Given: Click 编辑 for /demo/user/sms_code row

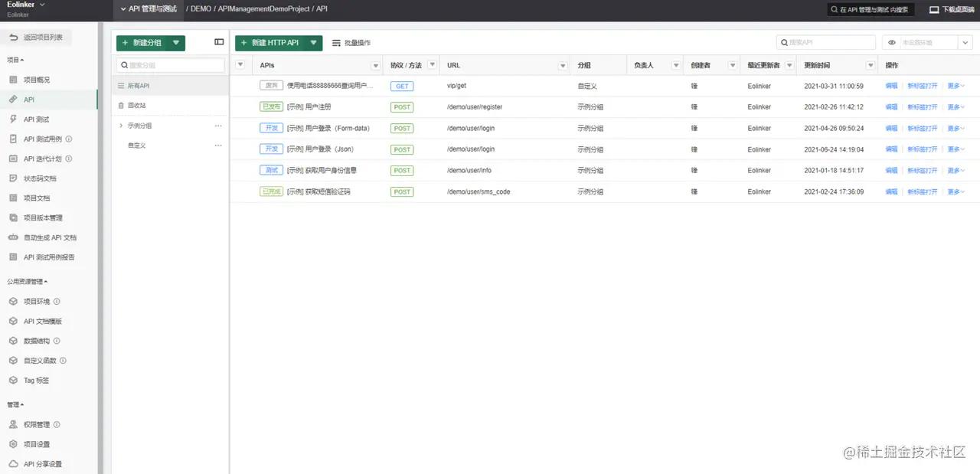Looking at the screenshot, I should tap(892, 192).
